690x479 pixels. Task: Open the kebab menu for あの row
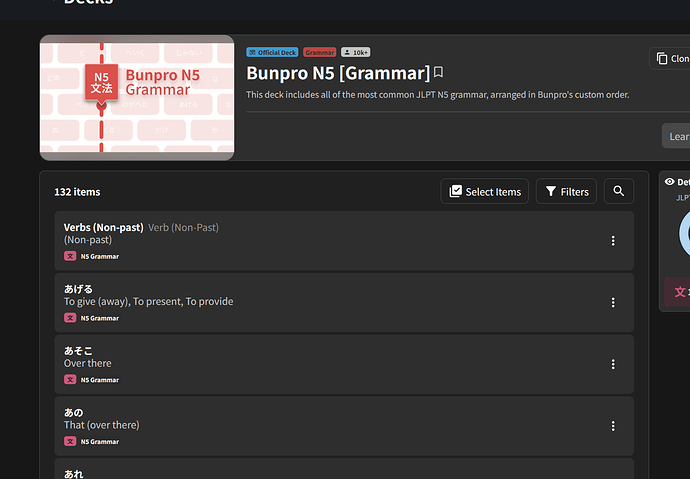(613, 426)
